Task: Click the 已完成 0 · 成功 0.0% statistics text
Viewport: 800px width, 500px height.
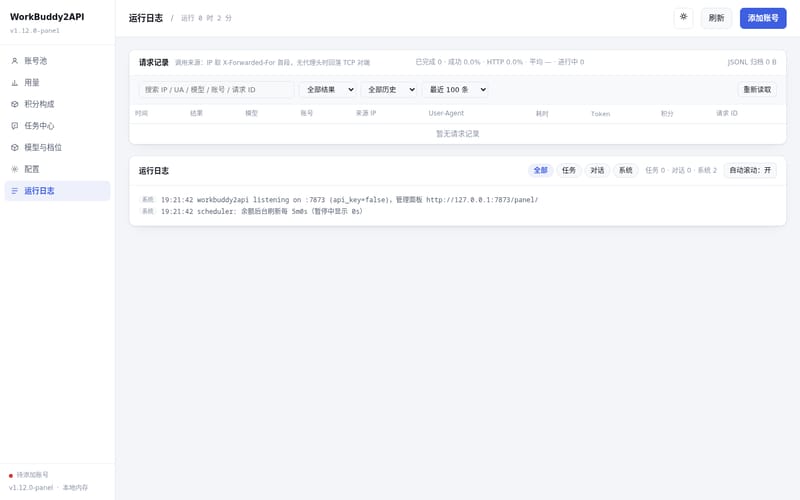Action: (499, 62)
